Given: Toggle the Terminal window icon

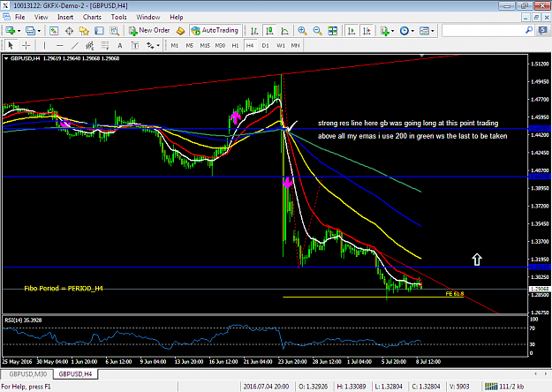Looking at the screenshot, I should [99, 31].
